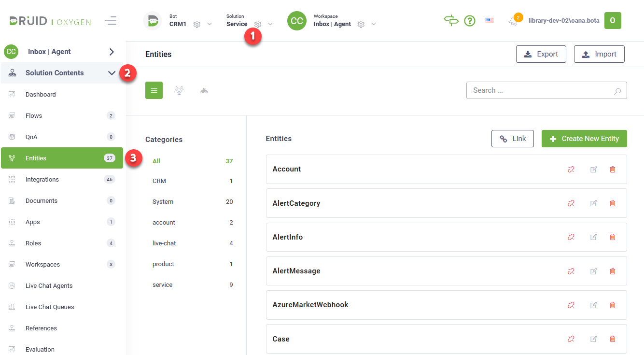Image resolution: width=644 pixels, height=355 pixels.
Task: Unlink the AlertMessage entity
Action: 571,271
